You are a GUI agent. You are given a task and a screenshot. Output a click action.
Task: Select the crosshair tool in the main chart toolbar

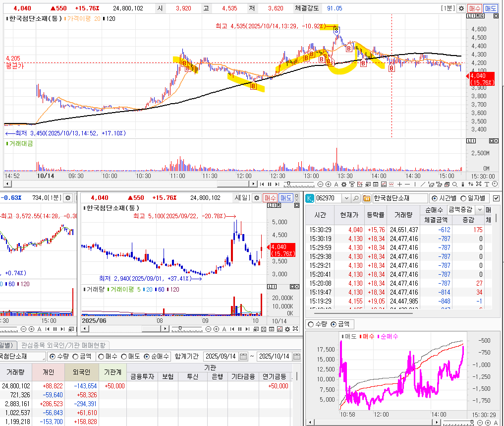click(399, 184)
